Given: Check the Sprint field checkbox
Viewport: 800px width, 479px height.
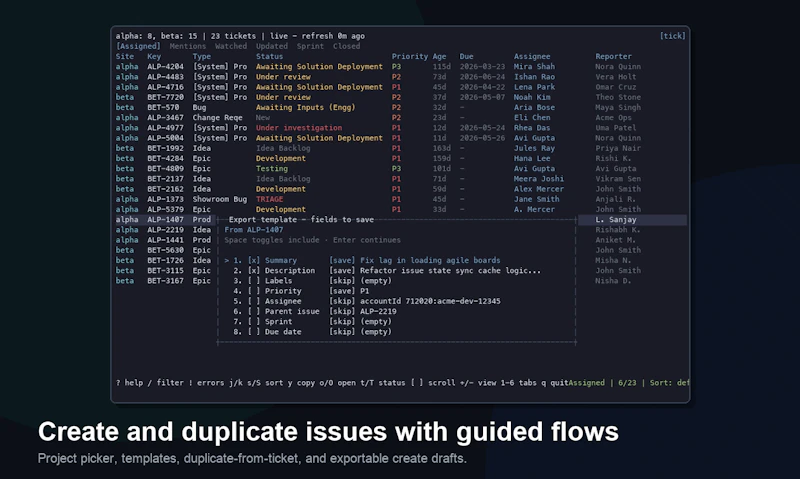Looking at the screenshot, I should [254, 322].
